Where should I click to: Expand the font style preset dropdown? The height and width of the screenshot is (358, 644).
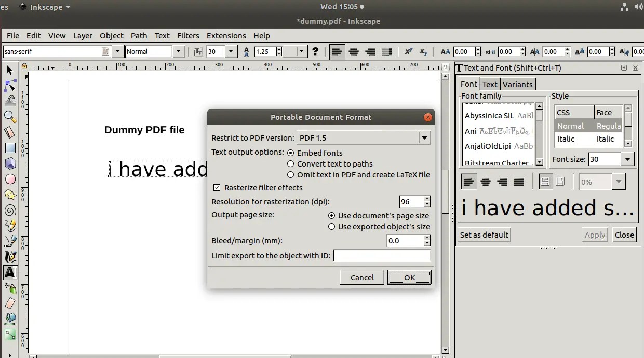pyautogui.click(x=178, y=51)
